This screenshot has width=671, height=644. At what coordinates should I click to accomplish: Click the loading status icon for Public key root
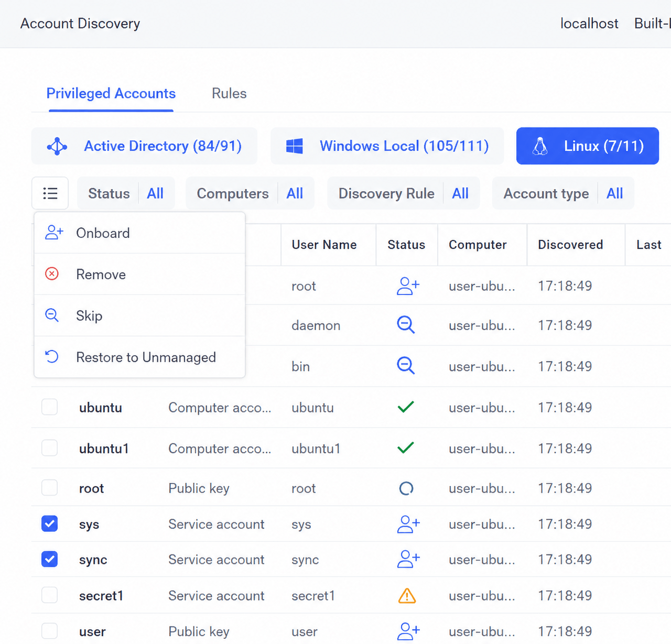[x=406, y=488]
